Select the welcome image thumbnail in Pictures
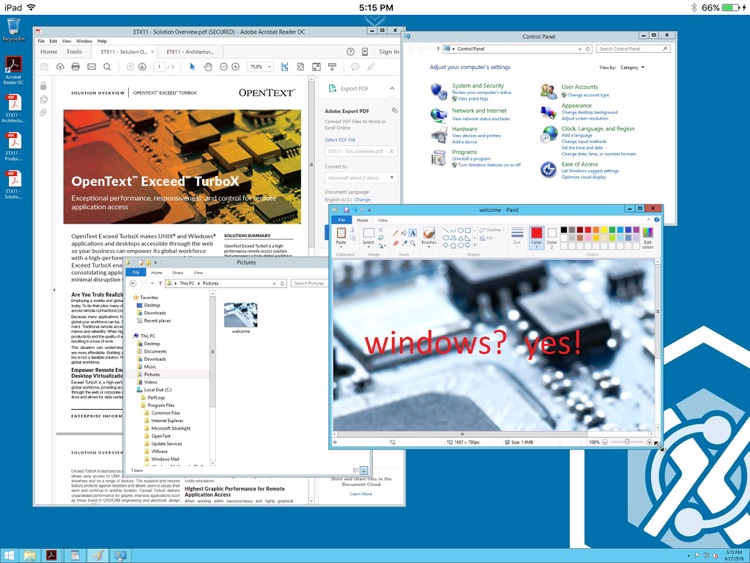The width and height of the screenshot is (750, 563). point(241,314)
